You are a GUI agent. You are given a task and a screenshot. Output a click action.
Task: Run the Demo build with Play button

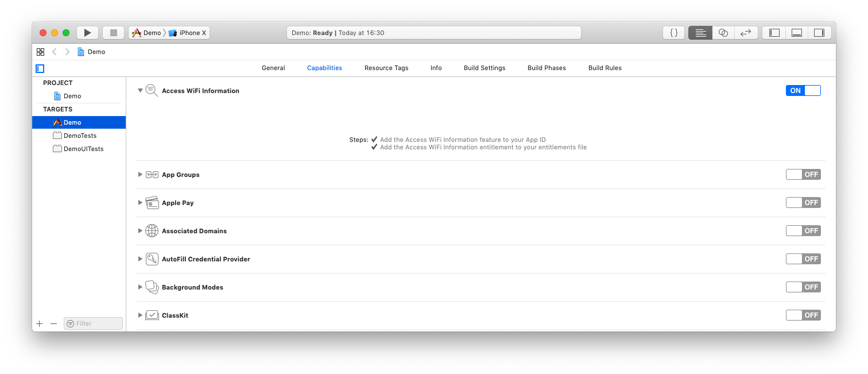pyautogui.click(x=88, y=33)
